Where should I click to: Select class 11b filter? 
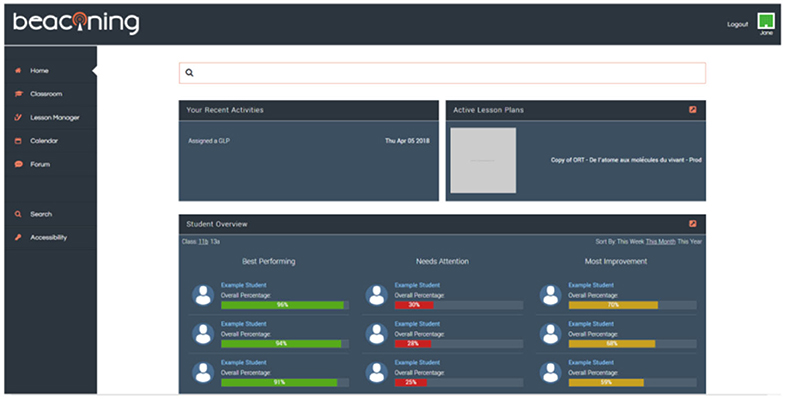(x=203, y=242)
